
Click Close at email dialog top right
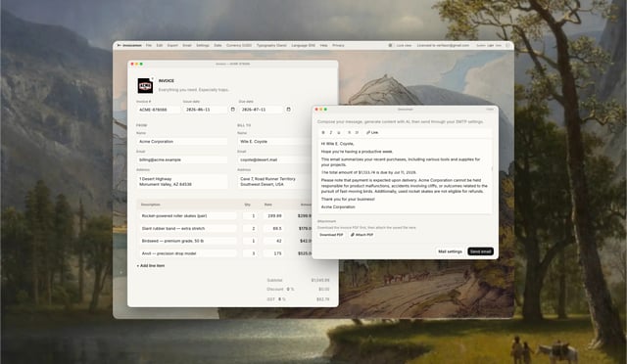(x=490, y=109)
